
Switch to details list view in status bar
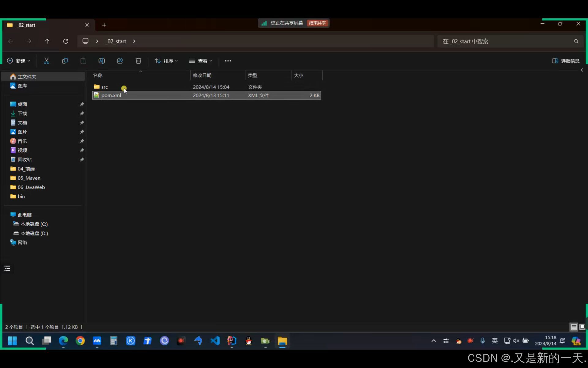[574, 327]
